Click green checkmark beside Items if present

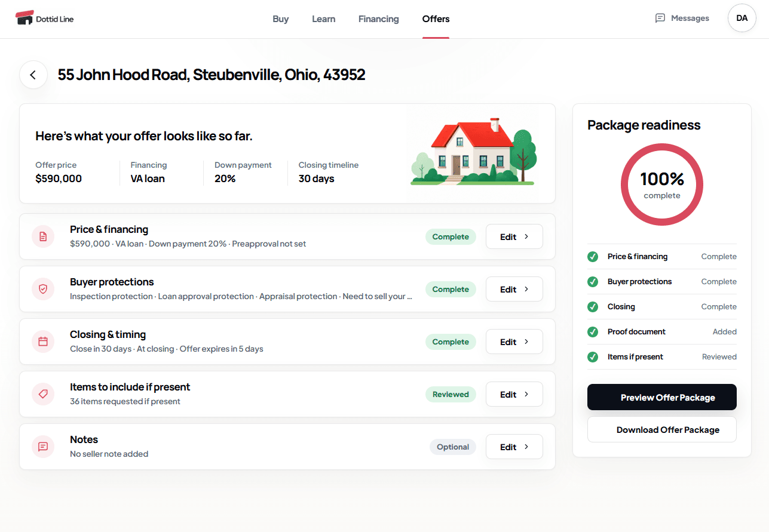(593, 357)
